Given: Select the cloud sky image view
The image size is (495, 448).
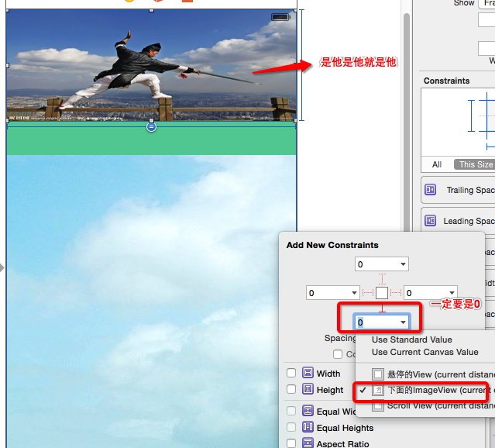Looking at the screenshot, I should (x=152, y=301).
